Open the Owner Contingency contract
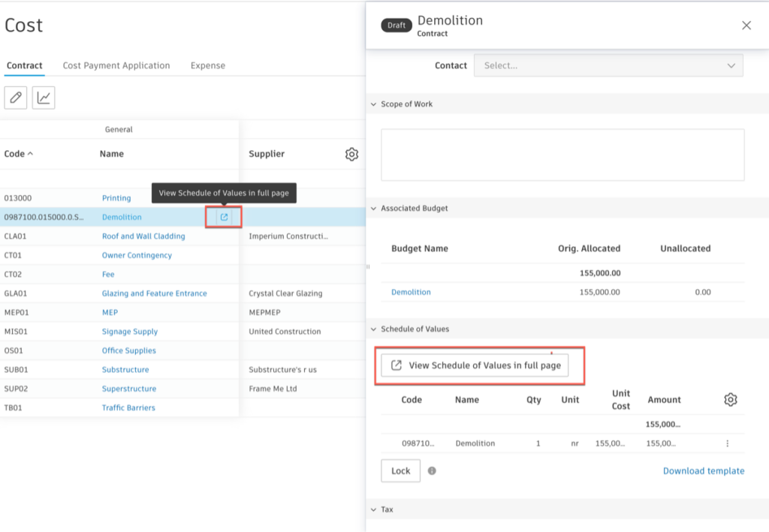Image resolution: width=769 pixels, height=532 pixels. (137, 255)
